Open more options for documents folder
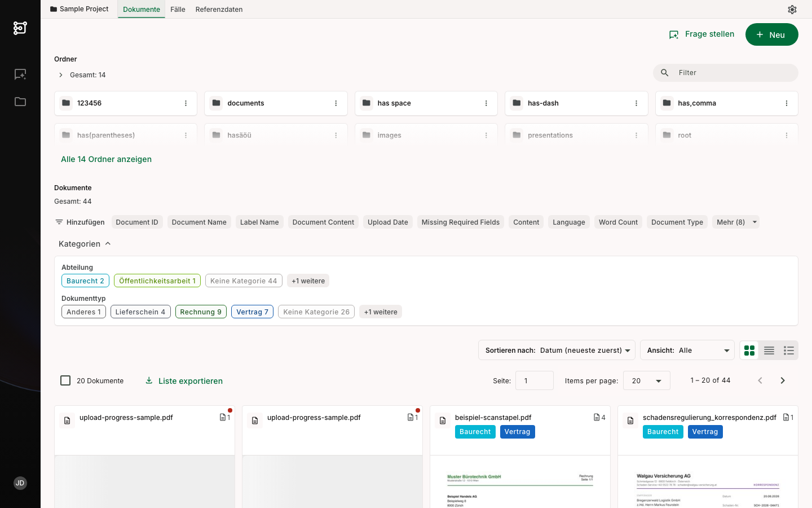 tap(336, 103)
